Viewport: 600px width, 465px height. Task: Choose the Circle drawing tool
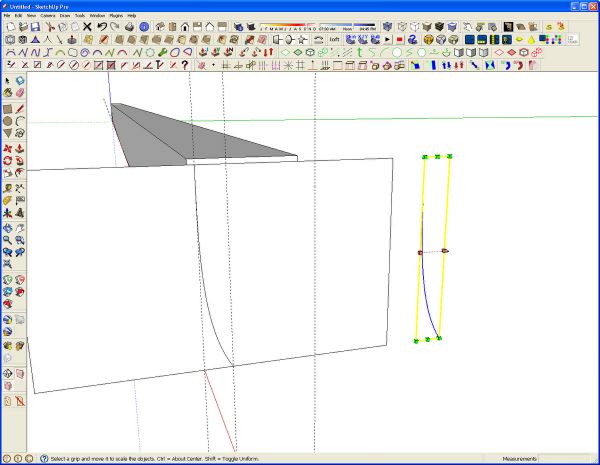click(x=7, y=121)
